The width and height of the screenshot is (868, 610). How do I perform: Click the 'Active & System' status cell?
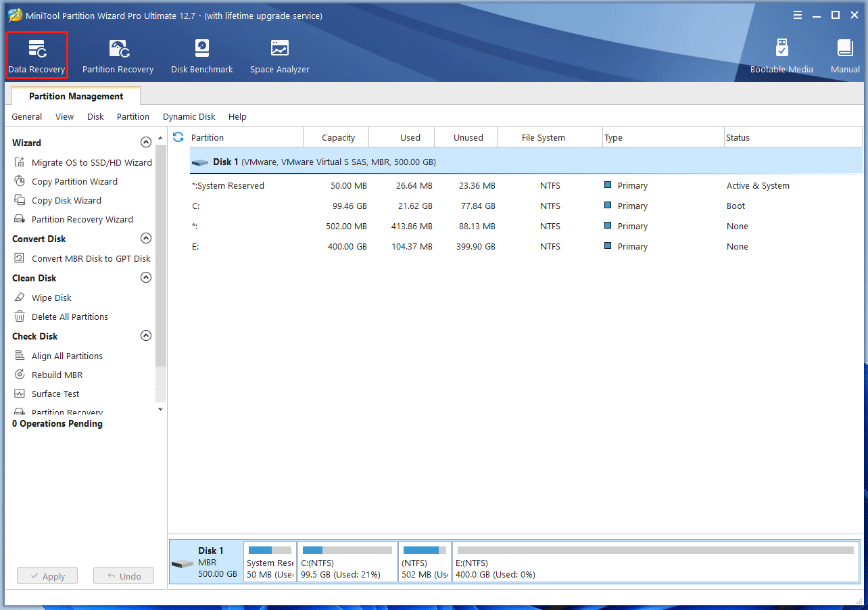758,185
